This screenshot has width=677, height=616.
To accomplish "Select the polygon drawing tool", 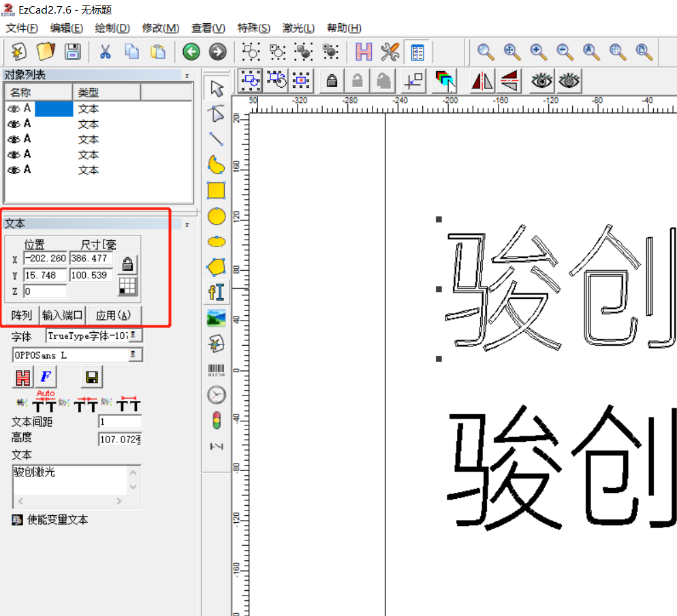I will pos(217,267).
